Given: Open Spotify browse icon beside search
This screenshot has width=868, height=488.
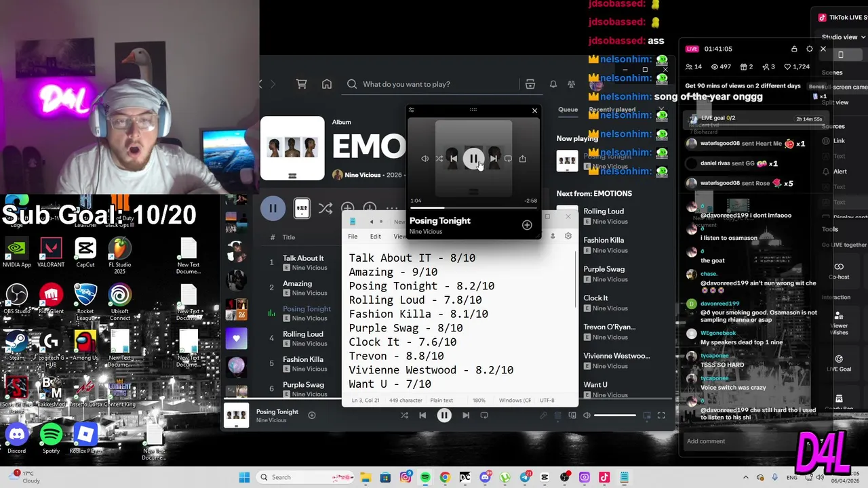Looking at the screenshot, I should (530, 84).
